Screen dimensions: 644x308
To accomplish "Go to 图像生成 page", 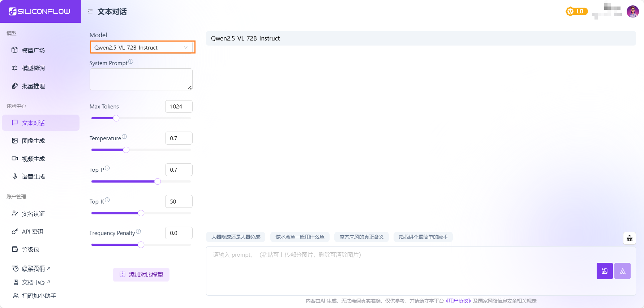I will [40, 141].
